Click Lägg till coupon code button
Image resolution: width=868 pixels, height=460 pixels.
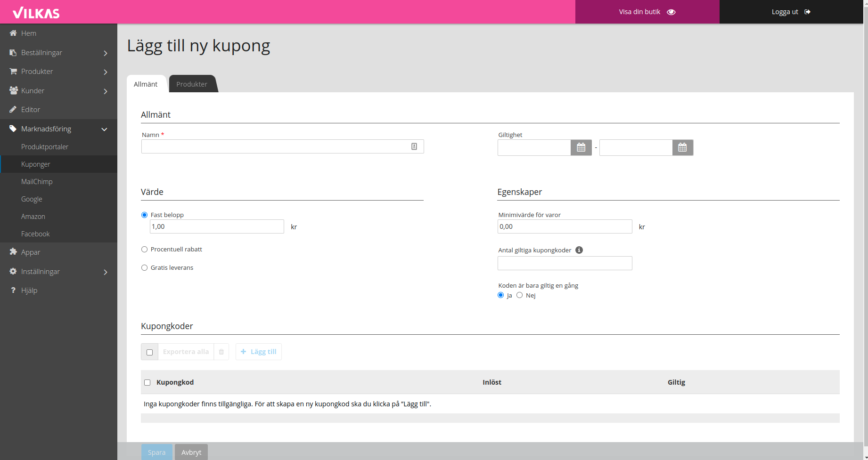[259, 352]
